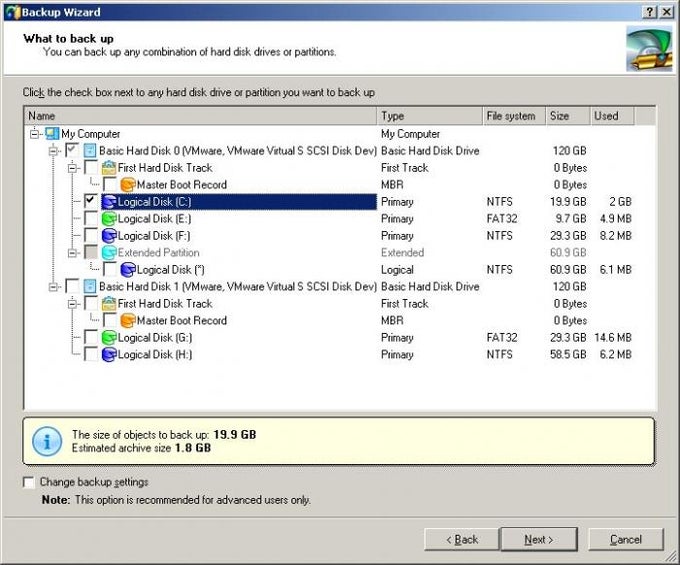Toggle the Basic Hard Disk 0 checkbox
This screenshot has height=565, width=680.
click(x=72, y=150)
